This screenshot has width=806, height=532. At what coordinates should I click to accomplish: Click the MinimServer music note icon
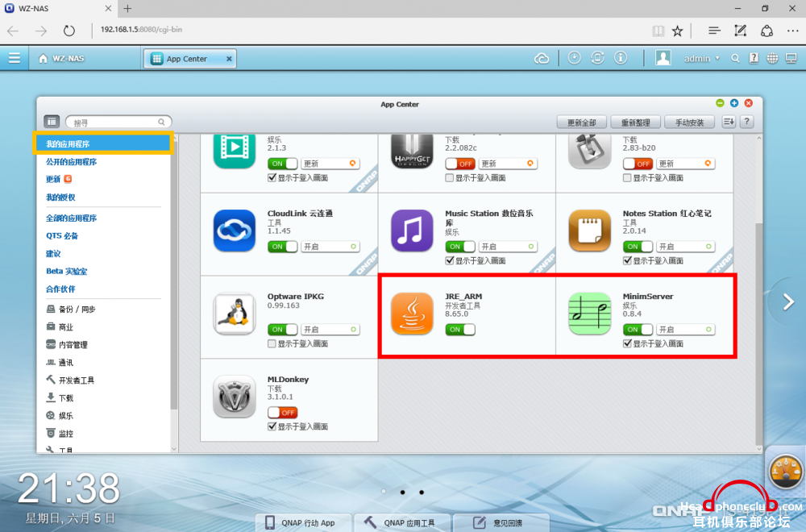(590, 314)
